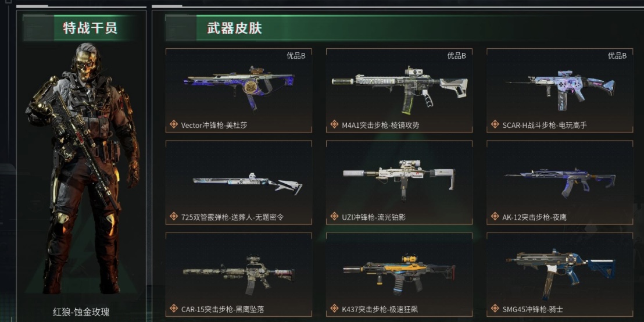The image size is (644, 322).
Task: Click the diamond icon beside M4A1突击步枪-棱镜攻势
Action: coord(335,124)
